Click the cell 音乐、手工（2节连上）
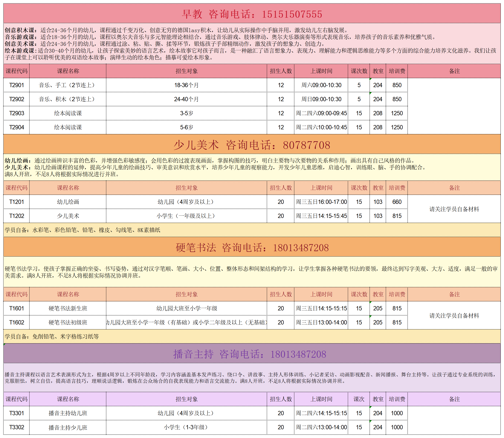504x438 pixels. 68,85
